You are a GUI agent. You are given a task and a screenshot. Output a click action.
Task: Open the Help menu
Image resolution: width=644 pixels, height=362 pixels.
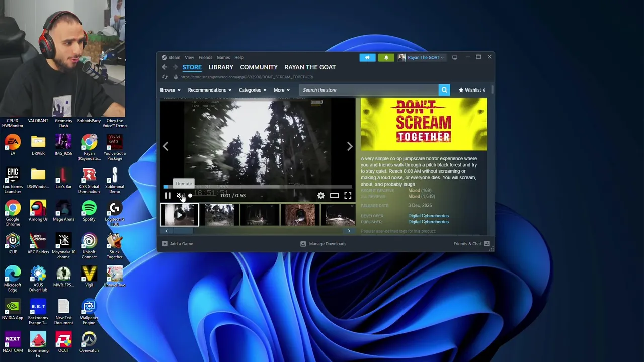click(239, 57)
